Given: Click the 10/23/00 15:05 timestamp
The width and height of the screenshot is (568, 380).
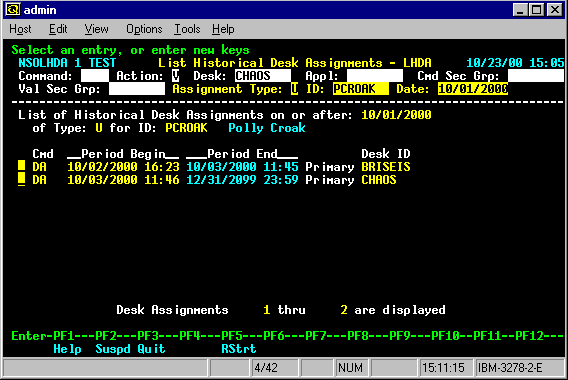Looking at the screenshot, I should coord(515,63).
